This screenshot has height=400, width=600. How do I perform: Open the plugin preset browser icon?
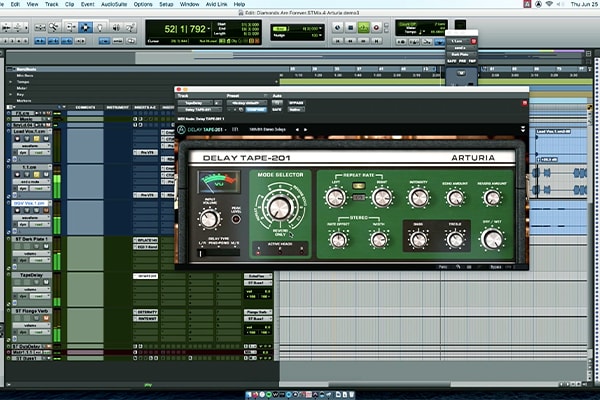pos(235,129)
